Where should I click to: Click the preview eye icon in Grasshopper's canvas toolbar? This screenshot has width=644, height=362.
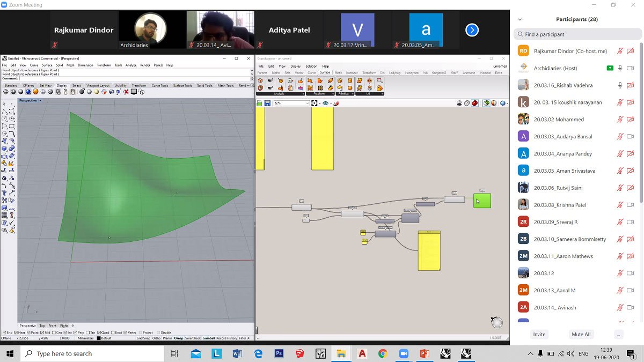pos(325,102)
